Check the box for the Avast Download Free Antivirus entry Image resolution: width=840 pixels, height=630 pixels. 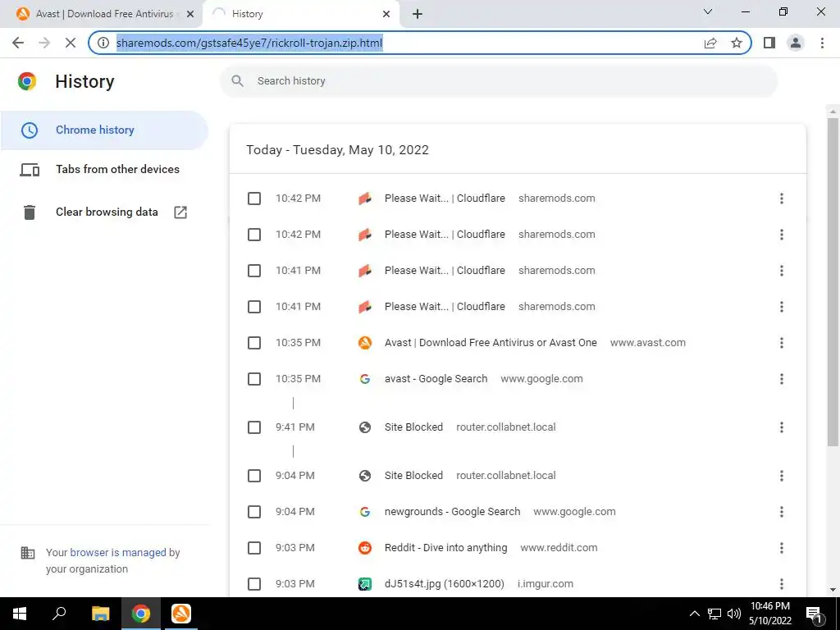coord(254,343)
